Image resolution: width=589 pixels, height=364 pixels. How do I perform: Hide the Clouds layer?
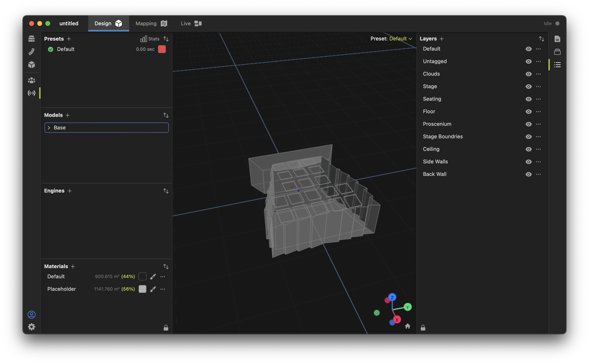(x=528, y=74)
